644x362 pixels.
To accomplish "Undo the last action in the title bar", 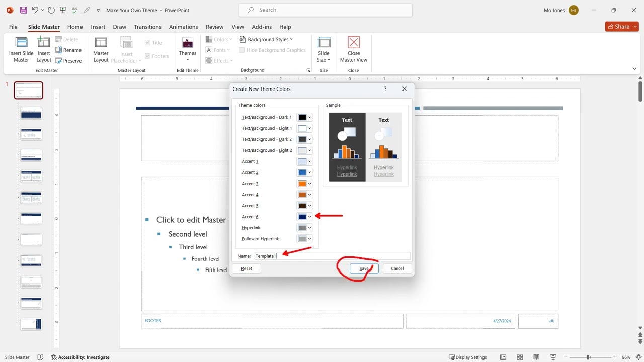I will point(35,10).
